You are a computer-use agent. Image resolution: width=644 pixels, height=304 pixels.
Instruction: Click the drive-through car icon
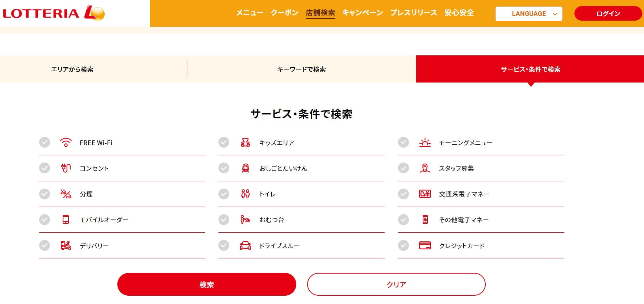click(245, 246)
